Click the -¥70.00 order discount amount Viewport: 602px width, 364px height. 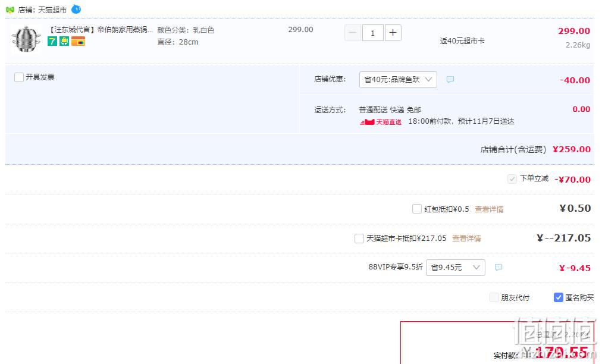[x=572, y=179]
